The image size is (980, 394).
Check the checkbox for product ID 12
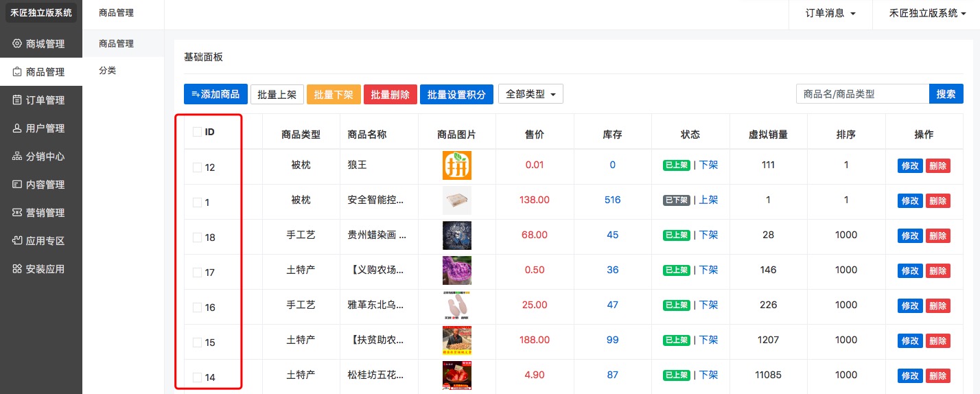pos(198,167)
